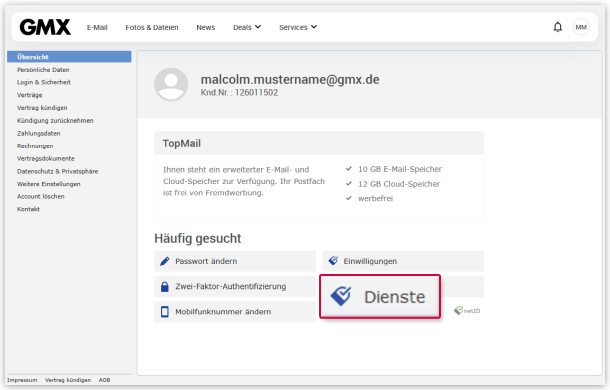
Task: Go to Fotos & Dateien
Action: tap(152, 27)
